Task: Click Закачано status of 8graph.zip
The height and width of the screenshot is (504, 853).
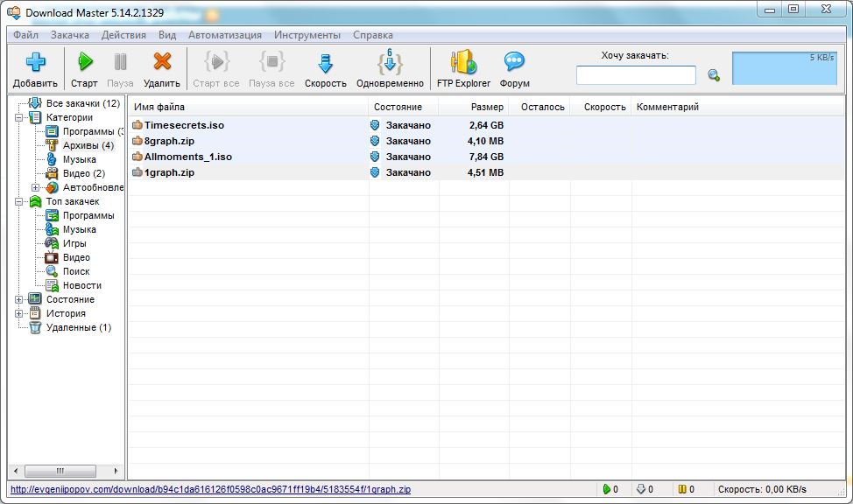Action: point(408,141)
